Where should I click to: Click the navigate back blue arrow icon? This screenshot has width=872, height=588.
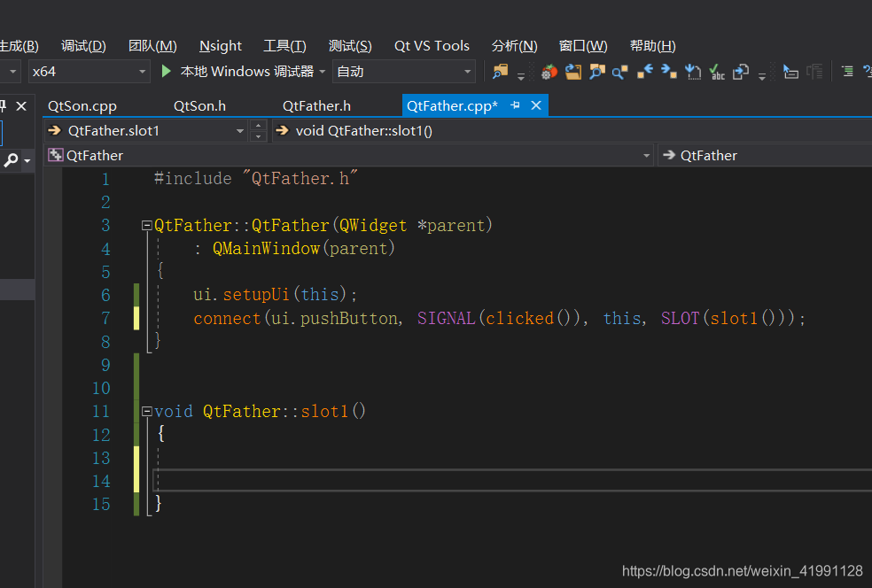(x=645, y=72)
